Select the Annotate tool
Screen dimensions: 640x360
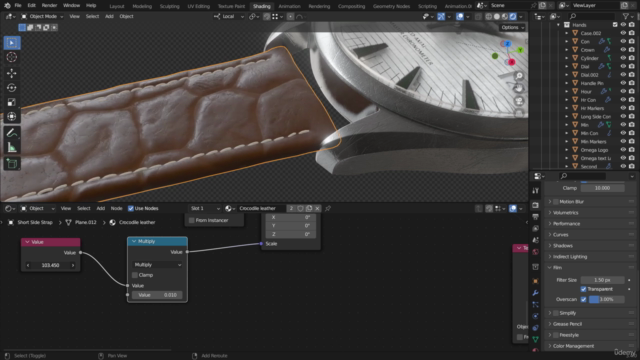[12, 133]
